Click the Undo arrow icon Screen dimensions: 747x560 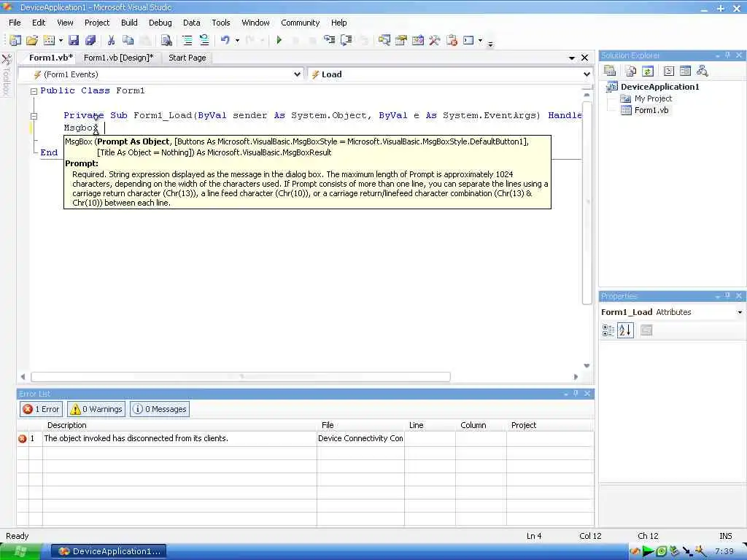(x=225, y=41)
